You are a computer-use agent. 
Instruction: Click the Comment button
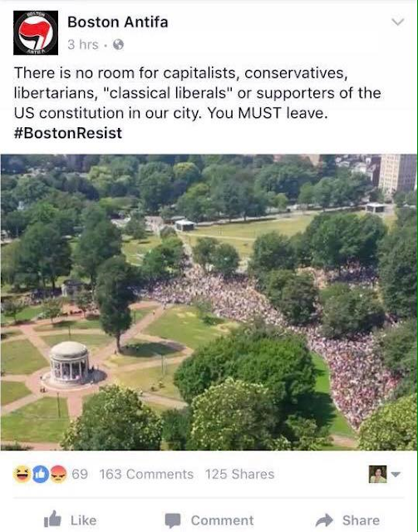[x=209, y=520]
